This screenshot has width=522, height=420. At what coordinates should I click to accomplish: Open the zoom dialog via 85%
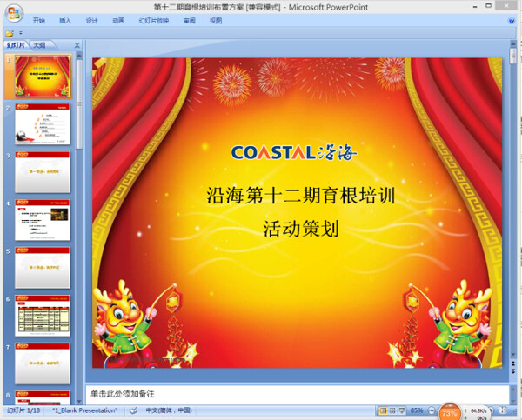417,410
